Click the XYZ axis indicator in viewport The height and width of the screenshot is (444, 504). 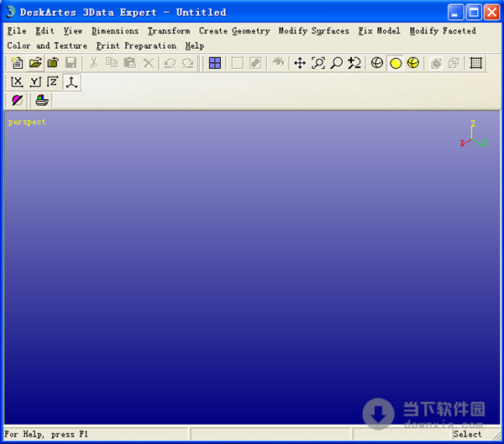pos(473,134)
